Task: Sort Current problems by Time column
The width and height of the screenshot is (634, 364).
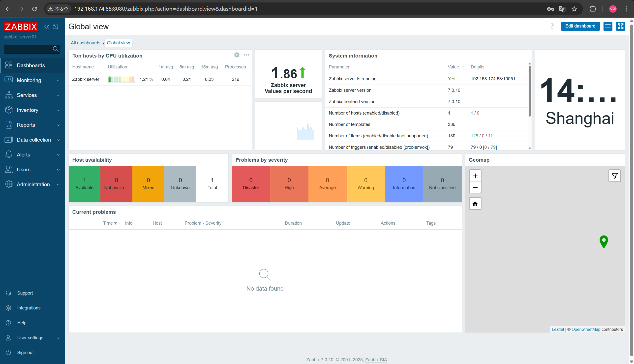Action: point(110,223)
